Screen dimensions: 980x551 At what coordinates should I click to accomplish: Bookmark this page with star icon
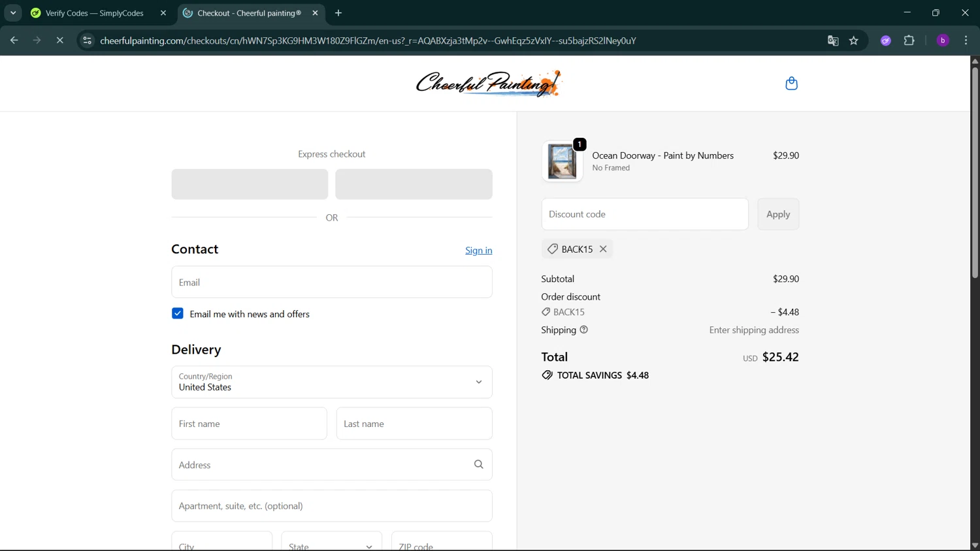(853, 40)
